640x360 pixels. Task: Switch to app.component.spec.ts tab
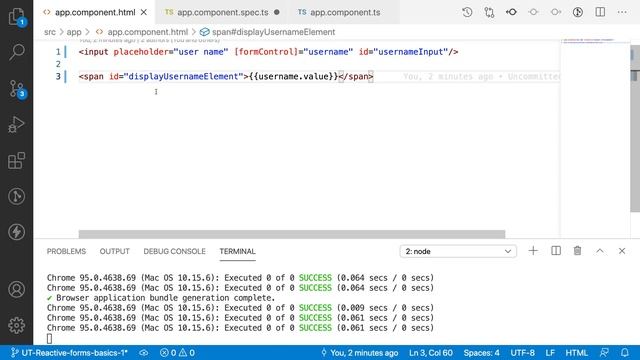[222, 12]
